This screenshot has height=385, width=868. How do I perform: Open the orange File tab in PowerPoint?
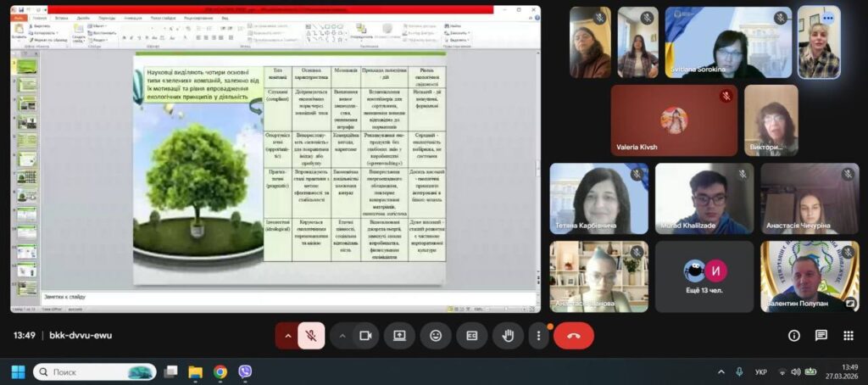pos(18,17)
